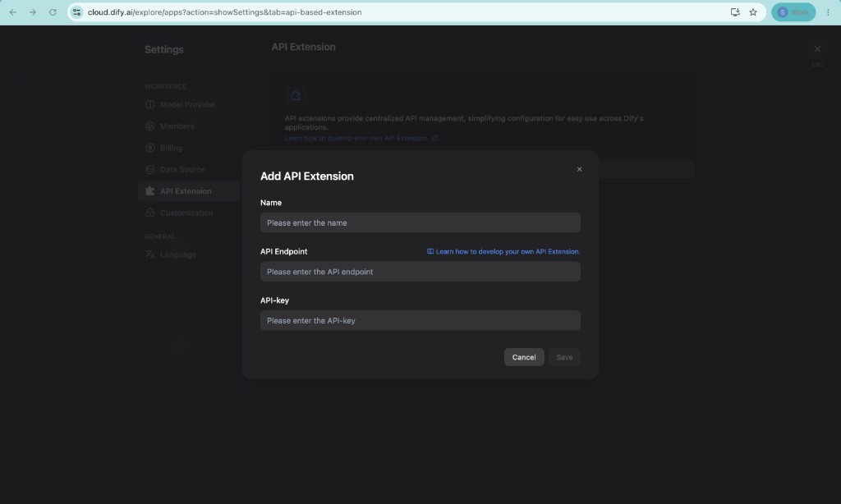This screenshot has height=504, width=841.
Task: Open the browser three-dot menu
Action: point(828,11)
